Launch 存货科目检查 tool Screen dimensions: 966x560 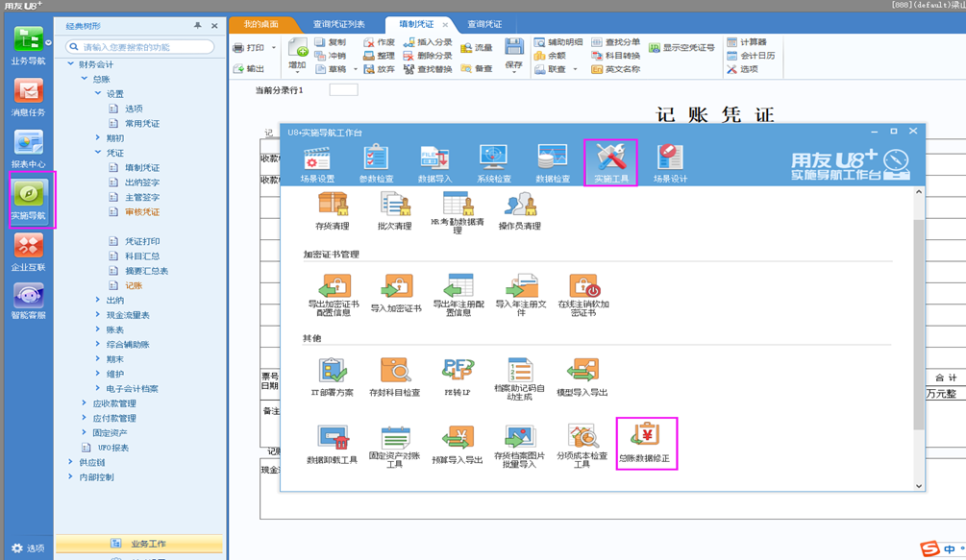click(395, 377)
